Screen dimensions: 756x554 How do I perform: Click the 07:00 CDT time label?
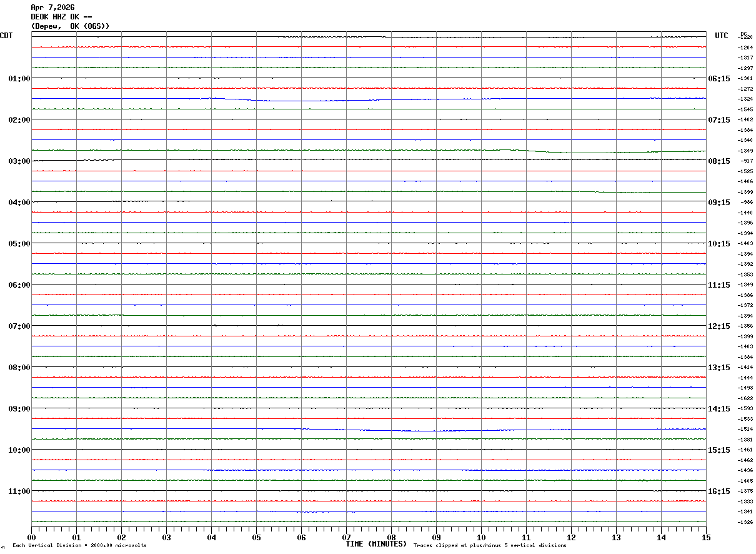(x=19, y=326)
